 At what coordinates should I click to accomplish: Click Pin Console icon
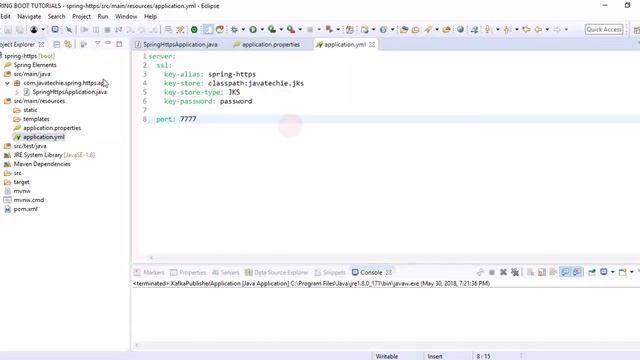592,272
